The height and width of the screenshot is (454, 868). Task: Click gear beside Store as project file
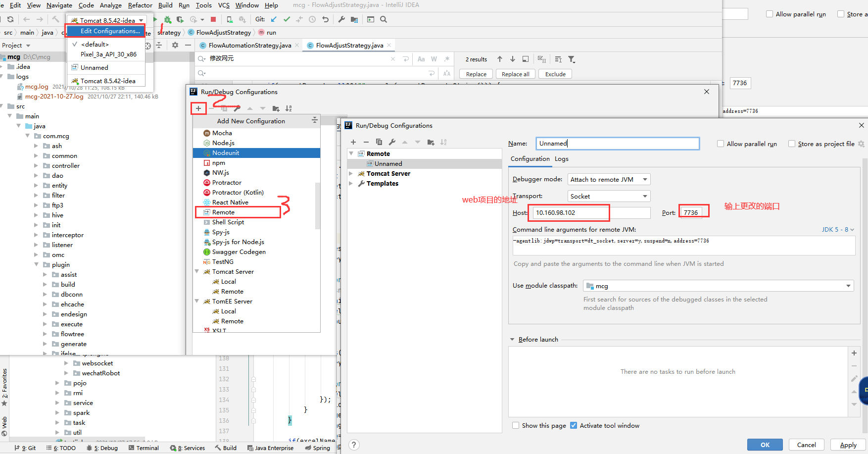(861, 144)
